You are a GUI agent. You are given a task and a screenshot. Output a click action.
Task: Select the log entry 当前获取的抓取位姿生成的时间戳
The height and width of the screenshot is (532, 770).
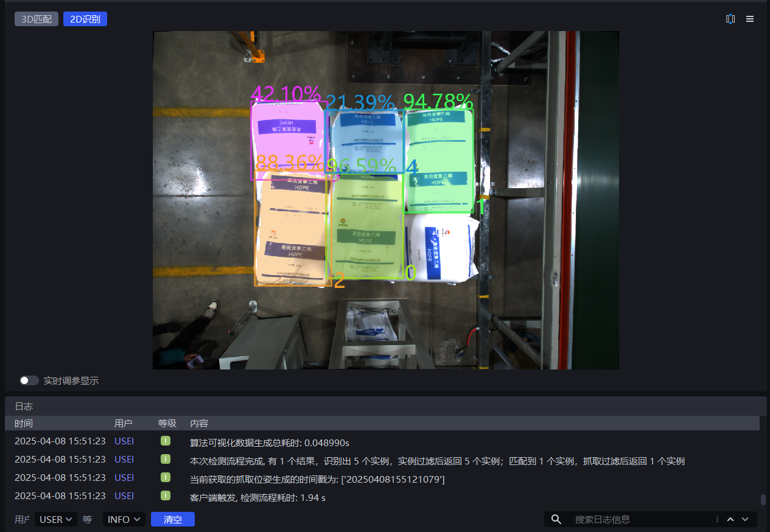click(x=317, y=480)
